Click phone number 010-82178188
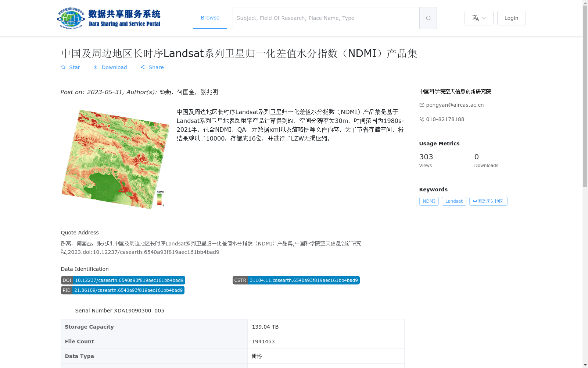This screenshot has height=368, width=588. [445, 119]
